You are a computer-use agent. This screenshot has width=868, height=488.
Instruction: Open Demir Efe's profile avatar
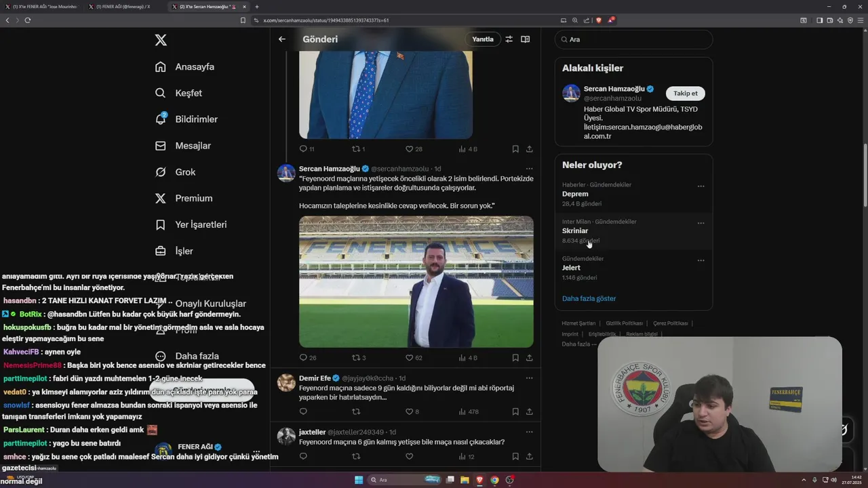click(x=286, y=382)
